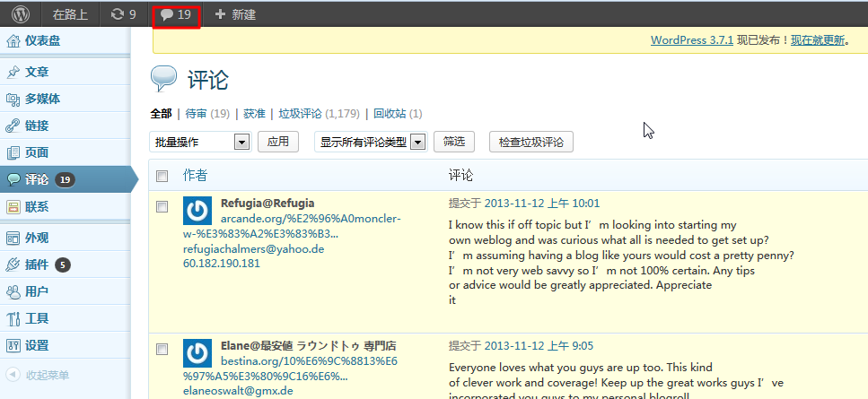Viewport: 868px width, 399px height.
Task: Open arcande.org author URL link
Action: pyautogui.click(x=291, y=226)
